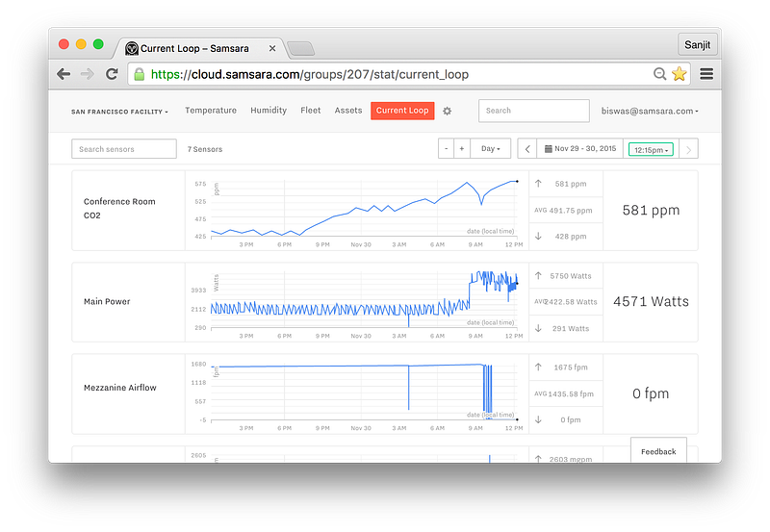Viewport: 770px width, 532px height.
Task: Switch to the Assets tab
Action: point(348,111)
